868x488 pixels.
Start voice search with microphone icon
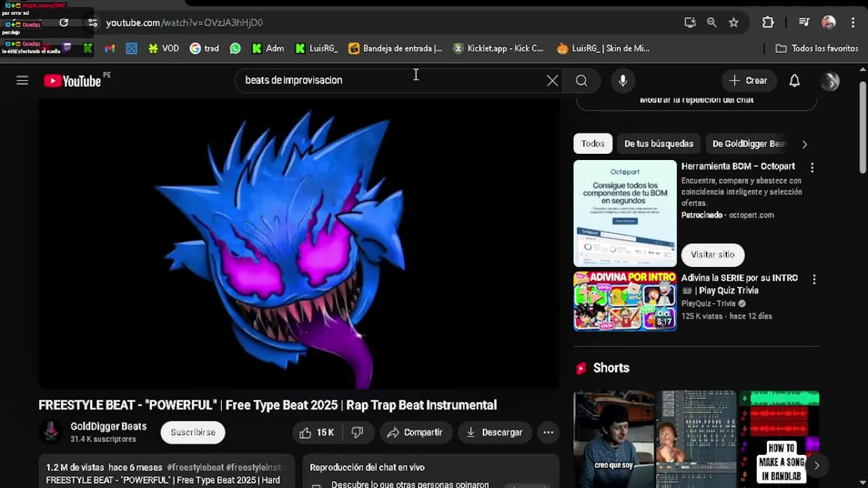click(623, 81)
